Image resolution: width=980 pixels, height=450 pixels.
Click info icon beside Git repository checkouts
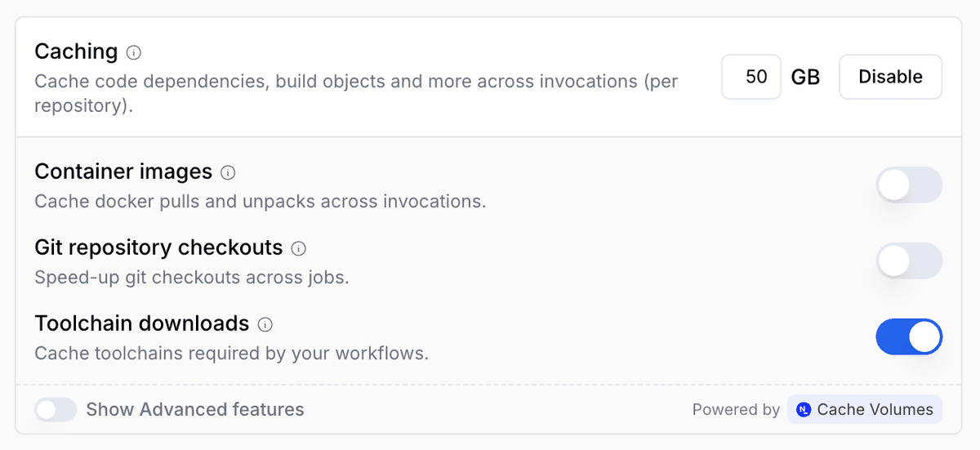click(299, 248)
